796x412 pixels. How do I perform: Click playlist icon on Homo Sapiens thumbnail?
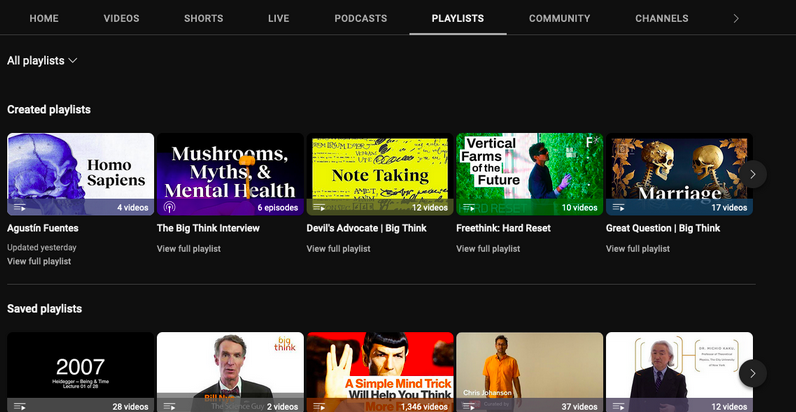[20, 207]
